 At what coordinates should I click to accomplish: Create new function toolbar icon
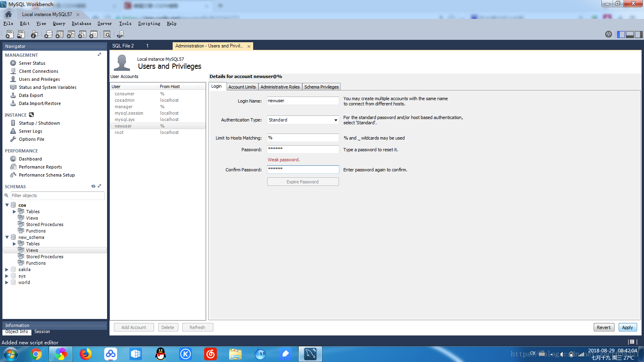(93, 35)
